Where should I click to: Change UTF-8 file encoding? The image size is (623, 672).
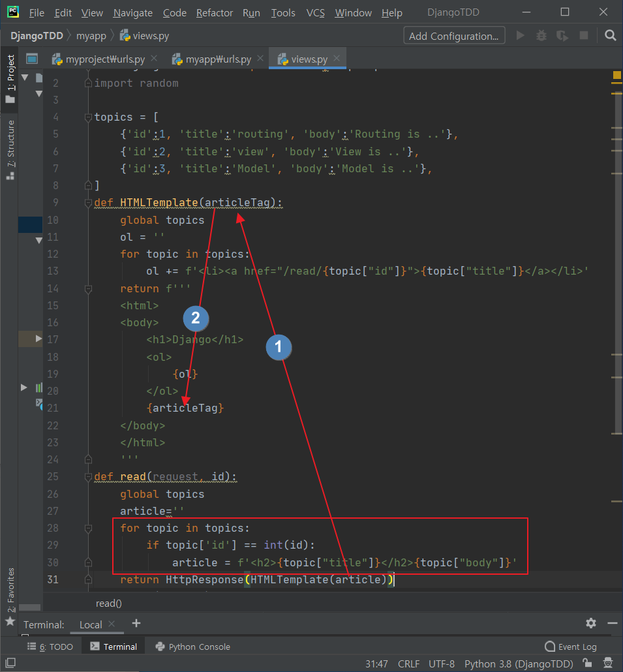pos(442,664)
